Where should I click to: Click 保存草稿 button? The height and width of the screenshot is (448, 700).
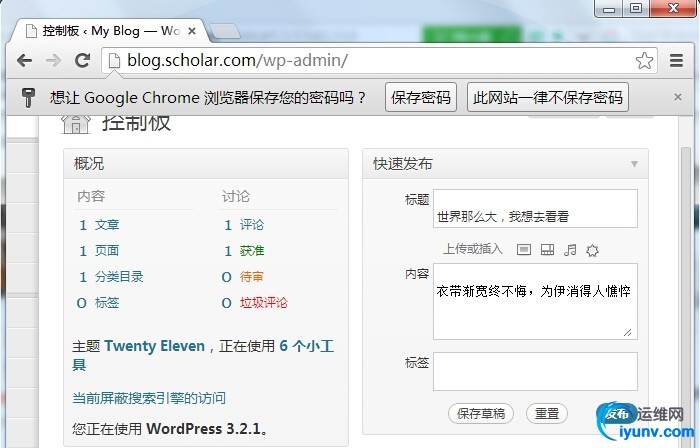click(x=481, y=413)
